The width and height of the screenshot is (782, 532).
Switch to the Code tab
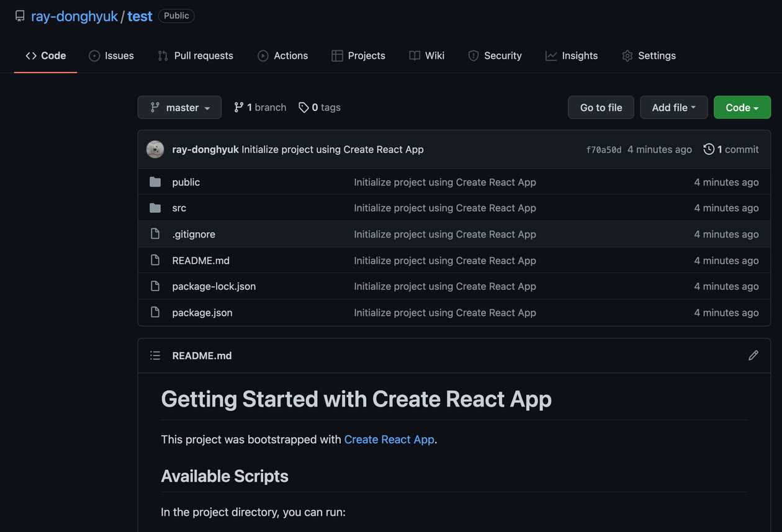point(45,55)
